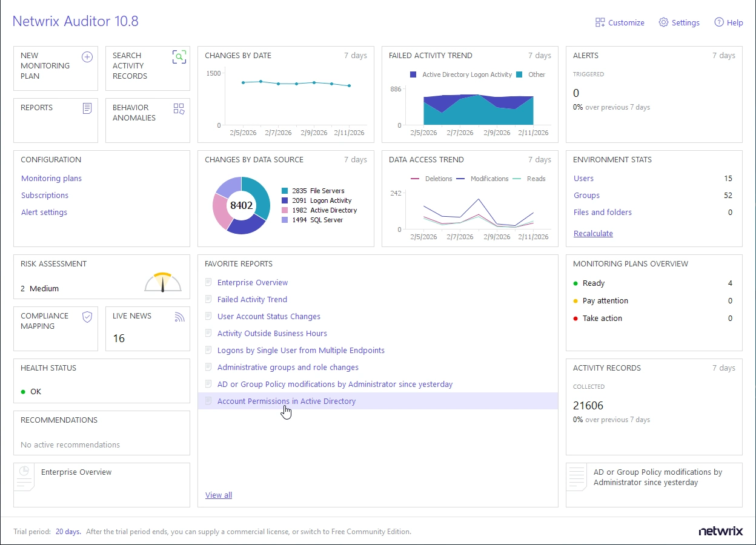
Task: Open Settings via the gear icon
Action: pyautogui.click(x=663, y=22)
